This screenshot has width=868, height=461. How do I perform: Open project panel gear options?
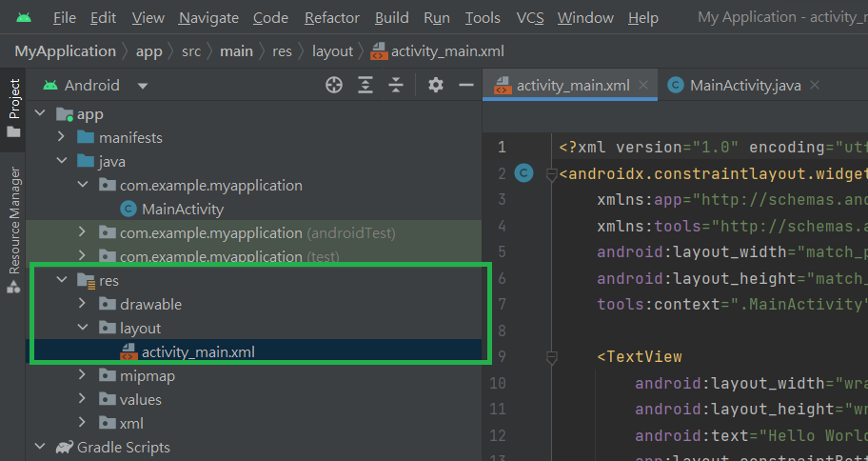click(x=436, y=85)
